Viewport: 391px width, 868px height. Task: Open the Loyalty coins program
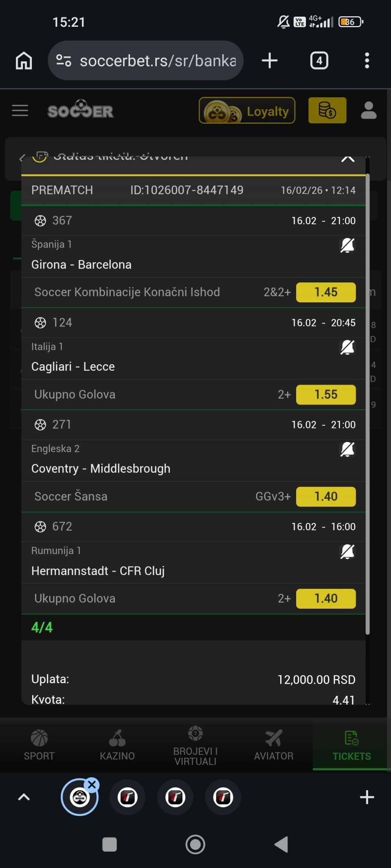(x=247, y=111)
